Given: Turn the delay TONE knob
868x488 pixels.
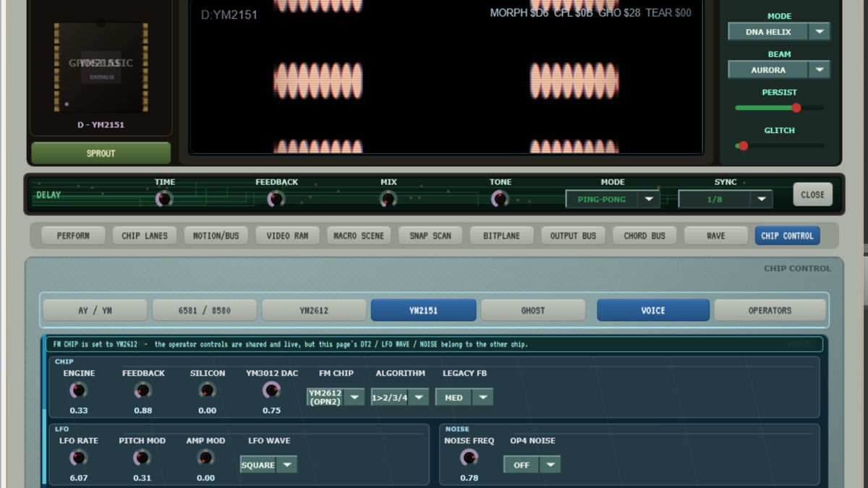Looking at the screenshot, I should (x=500, y=198).
